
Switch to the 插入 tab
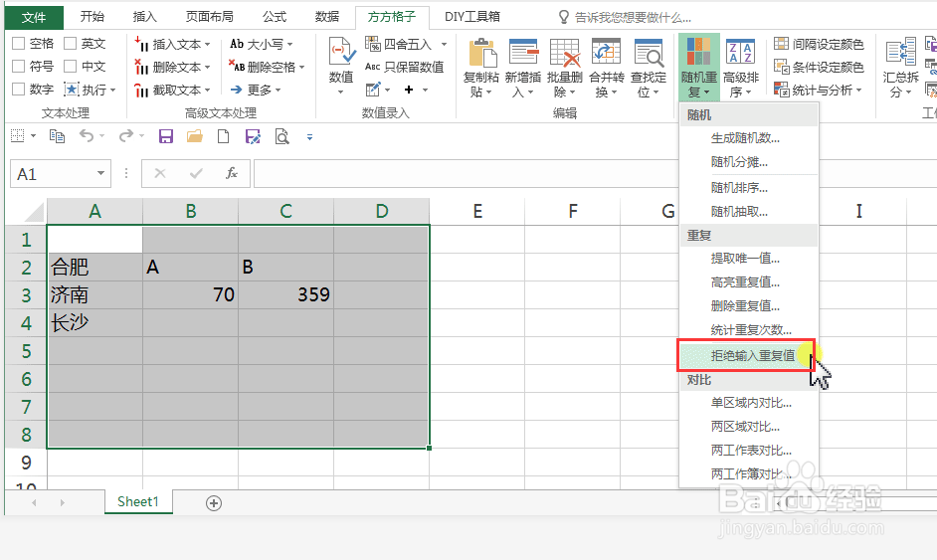[x=144, y=17]
